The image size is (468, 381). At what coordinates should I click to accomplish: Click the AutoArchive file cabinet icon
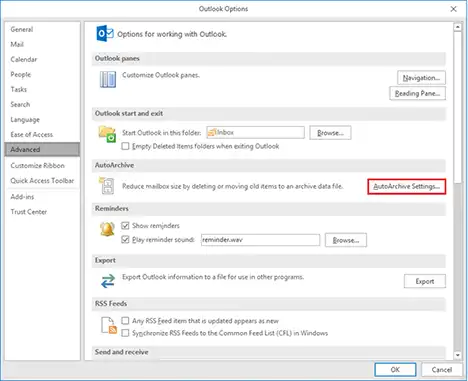[107, 185]
